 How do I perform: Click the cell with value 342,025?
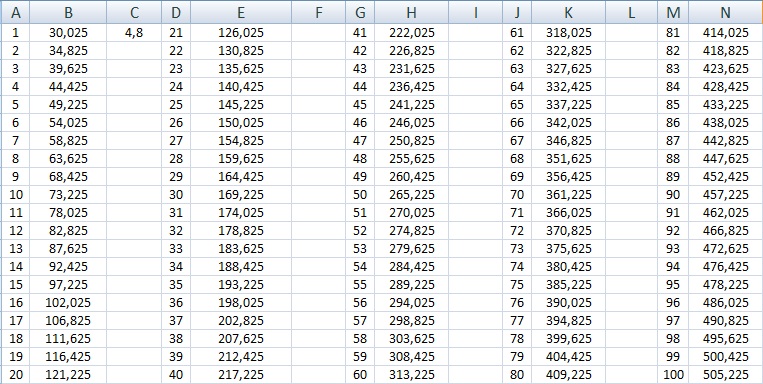568,123
